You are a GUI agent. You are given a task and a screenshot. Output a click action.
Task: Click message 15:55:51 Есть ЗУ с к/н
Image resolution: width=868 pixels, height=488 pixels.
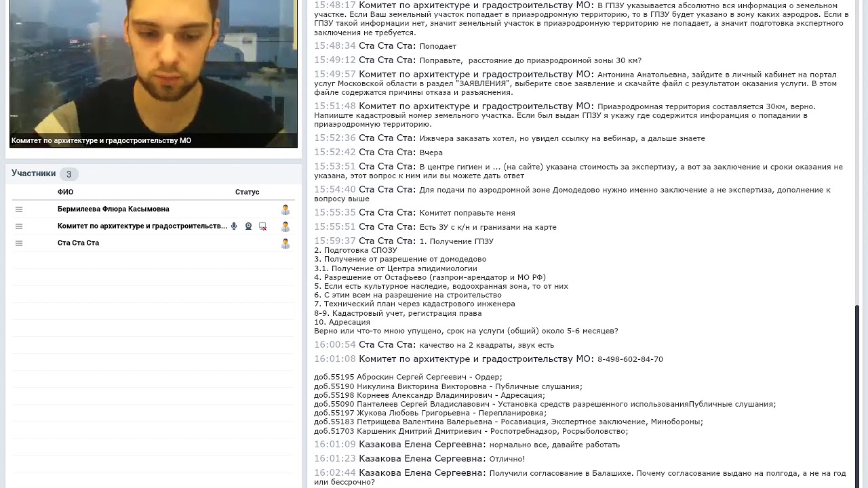pyautogui.click(x=435, y=227)
